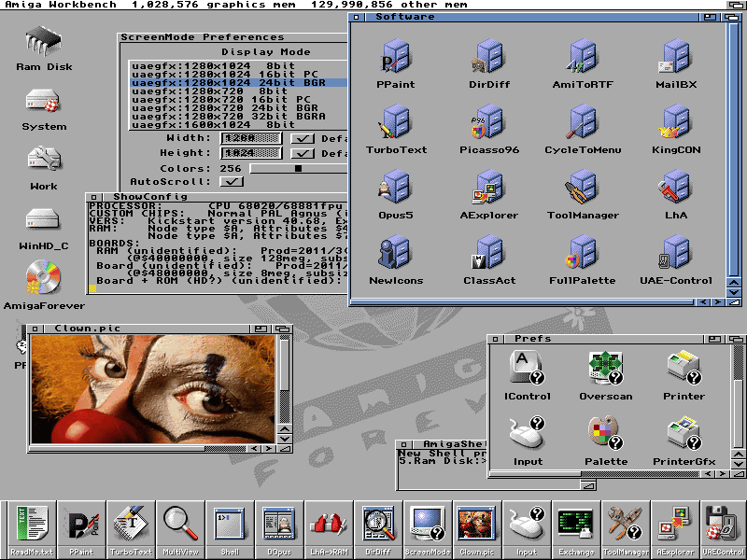Click Software window scroll down arrow
The image size is (747, 560).
click(734, 292)
